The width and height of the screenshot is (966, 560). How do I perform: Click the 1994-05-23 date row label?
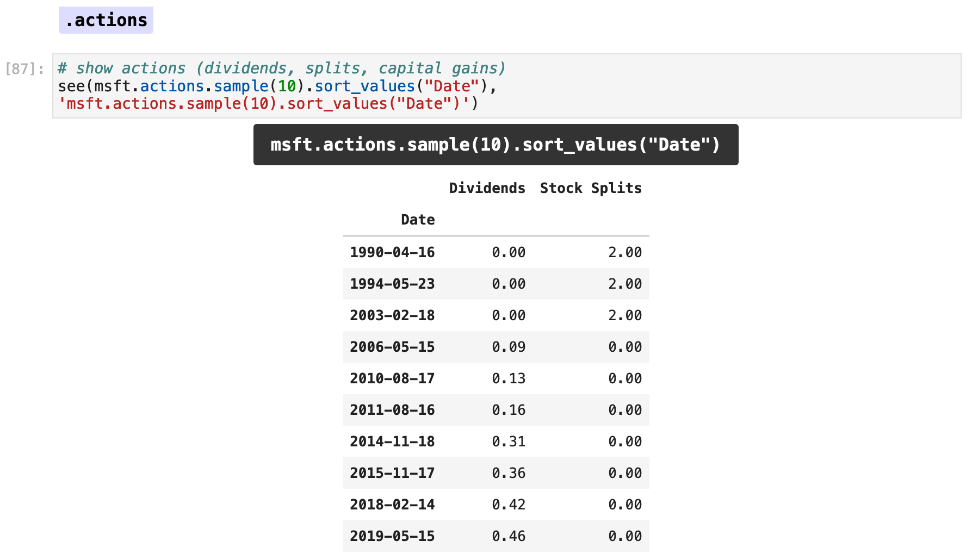coord(392,284)
